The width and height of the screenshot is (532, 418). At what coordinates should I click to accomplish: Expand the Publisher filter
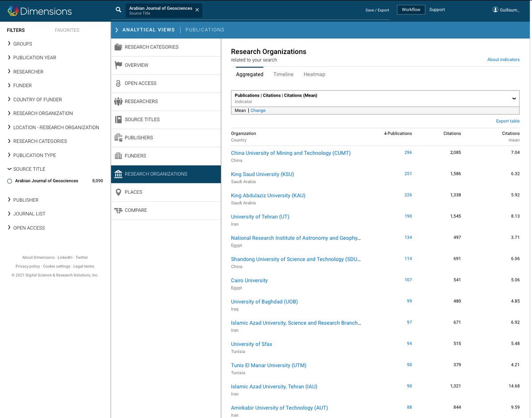tap(9, 200)
